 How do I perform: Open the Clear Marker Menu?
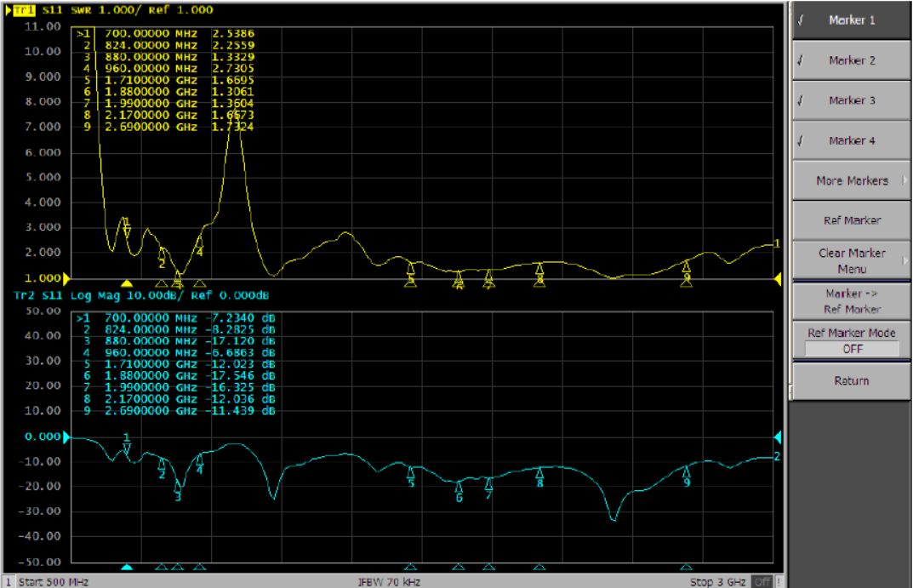[x=851, y=260]
